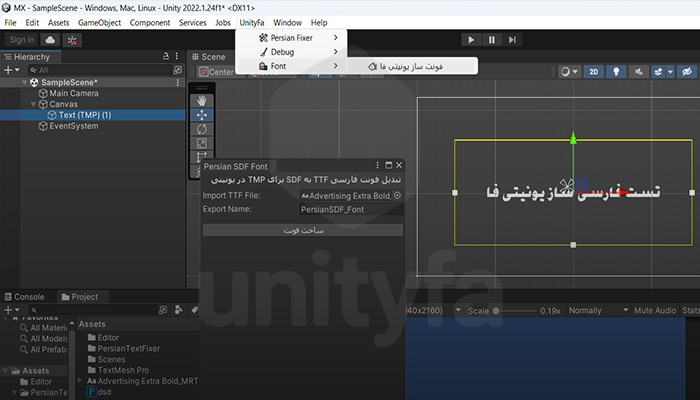The width and height of the screenshot is (700, 400).
Task: Click Project search-by-label tag icon
Action: [195, 310]
